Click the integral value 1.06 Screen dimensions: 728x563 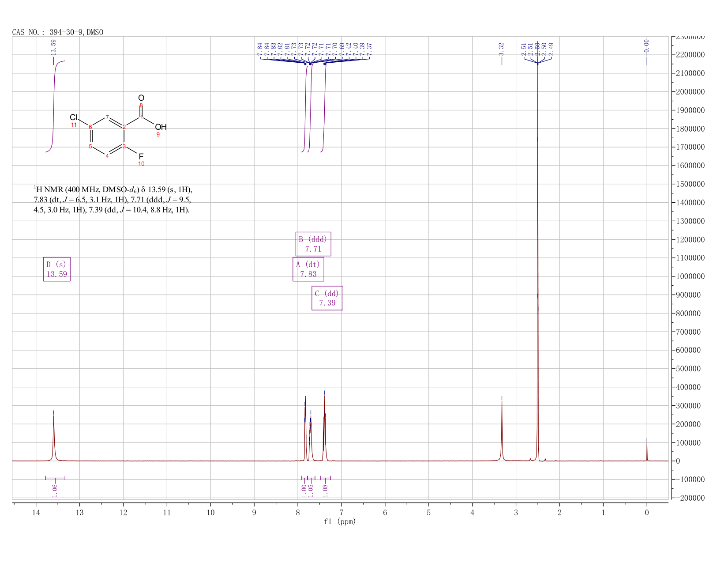coord(55,490)
